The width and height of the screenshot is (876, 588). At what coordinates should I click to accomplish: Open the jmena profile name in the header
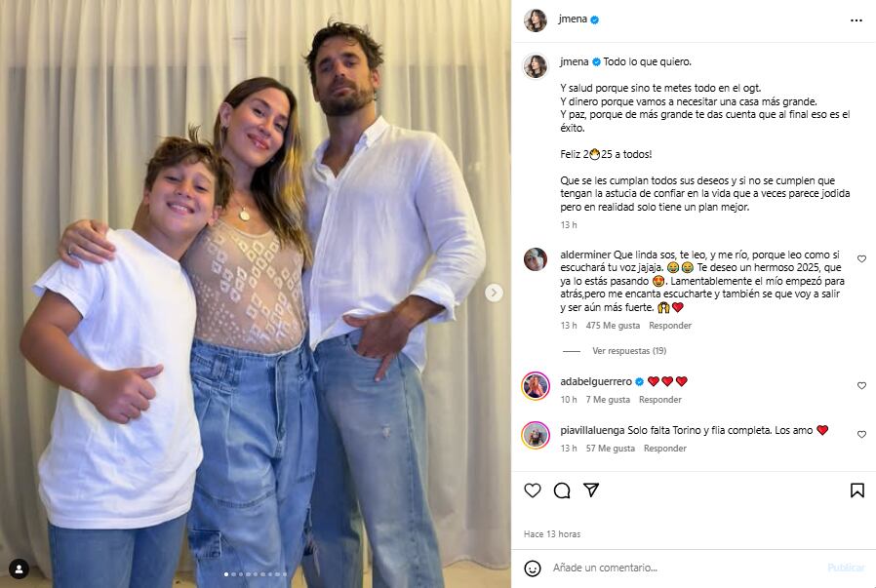tap(573, 19)
